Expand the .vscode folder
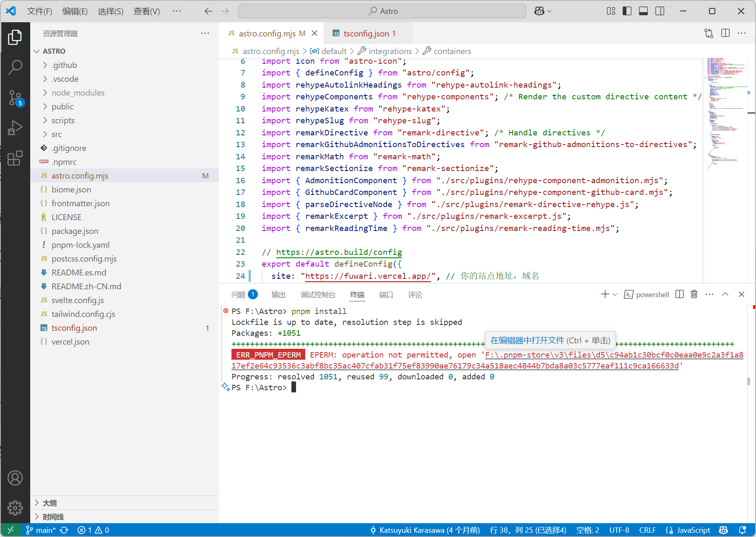This screenshot has height=537, width=756. click(x=125, y=79)
